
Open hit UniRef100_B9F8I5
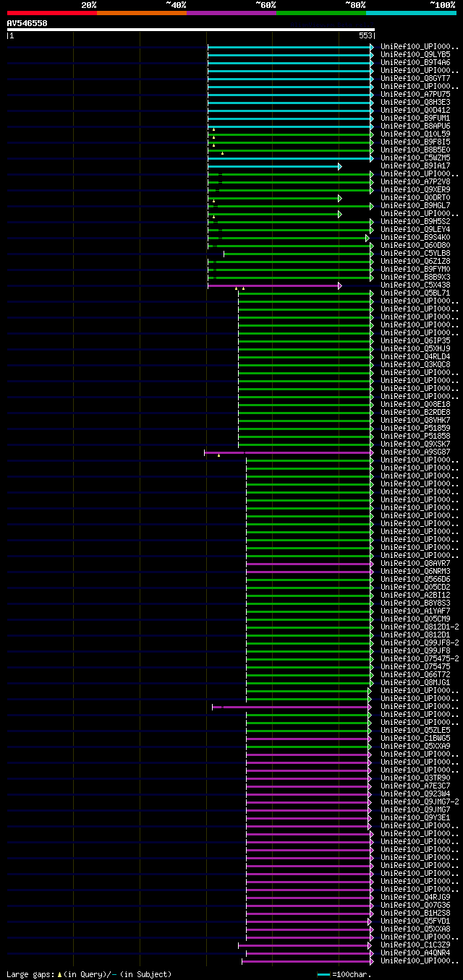pyautogui.click(x=416, y=142)
